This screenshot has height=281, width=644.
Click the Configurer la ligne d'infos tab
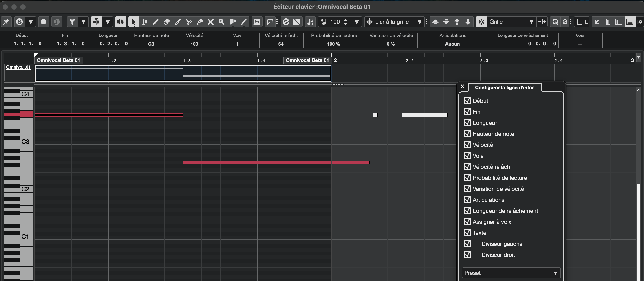coord(505,88)
